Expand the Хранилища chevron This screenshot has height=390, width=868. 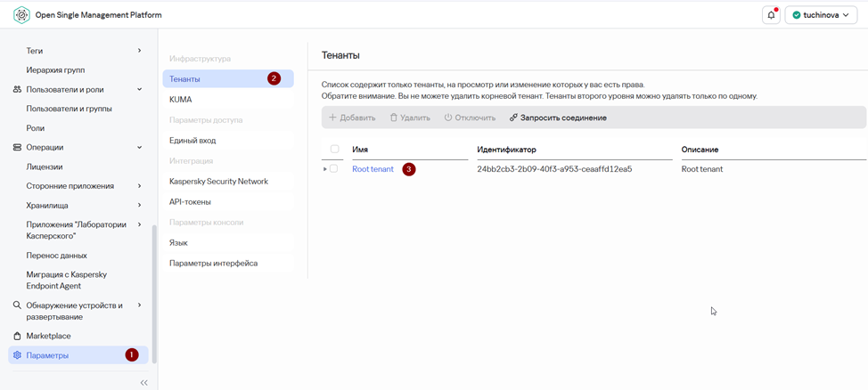pos(140,205)
